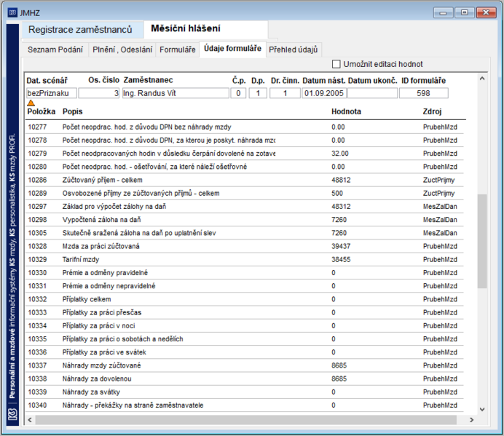
Task: Select row 10277 Počet neopdrac. hod. bez náhrady mzdy
Action: [x=244, y=127]
